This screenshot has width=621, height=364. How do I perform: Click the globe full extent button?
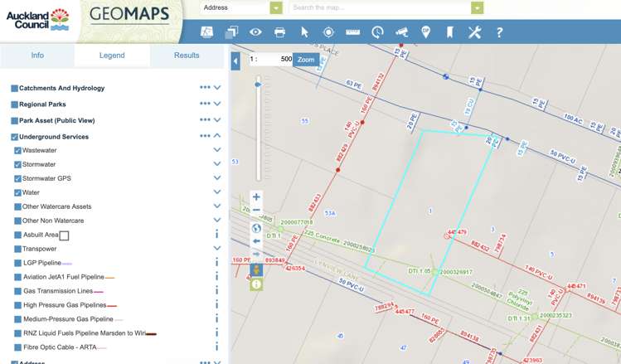click(256, 228)
